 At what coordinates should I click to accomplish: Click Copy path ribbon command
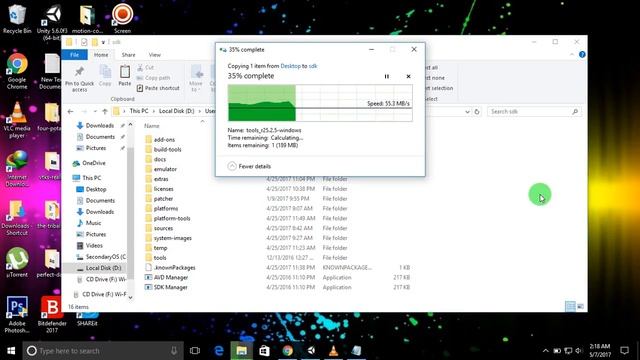tap(153, 78)
